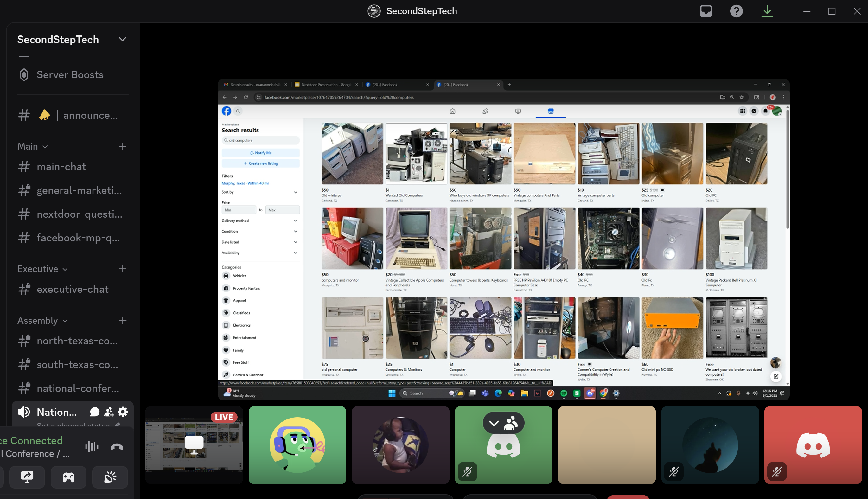Screen dimensions: 868x499
Task: Click the green download update icon
Action: 767,11
